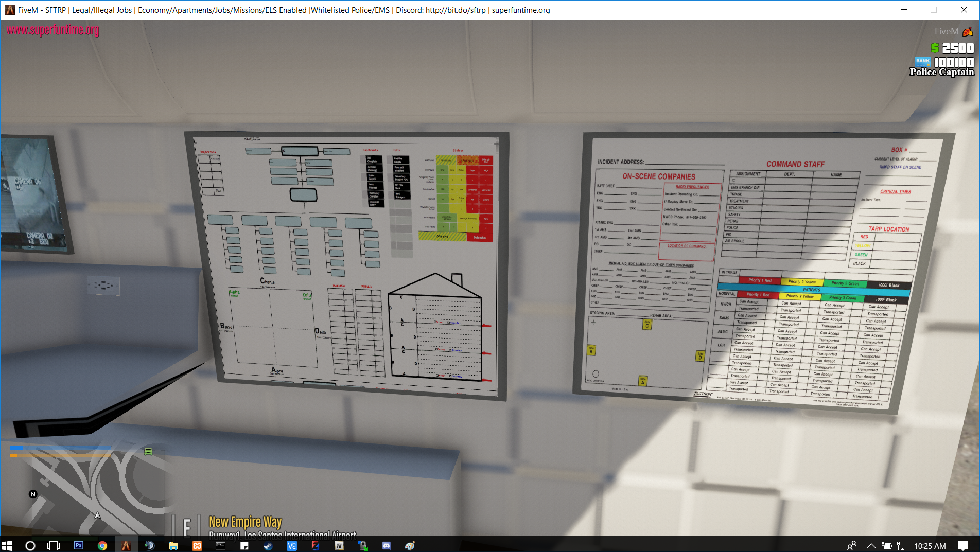
Task: Open the Action Center notifications
Action: [963, 545]
